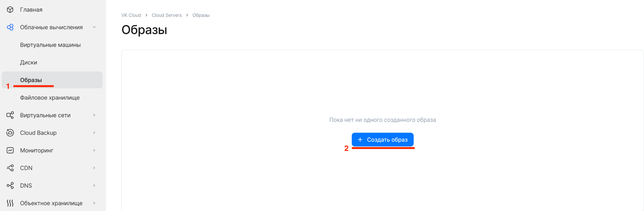
Task: Open Виртуальные машины in sidebar
Action: (x=50, y=45)
